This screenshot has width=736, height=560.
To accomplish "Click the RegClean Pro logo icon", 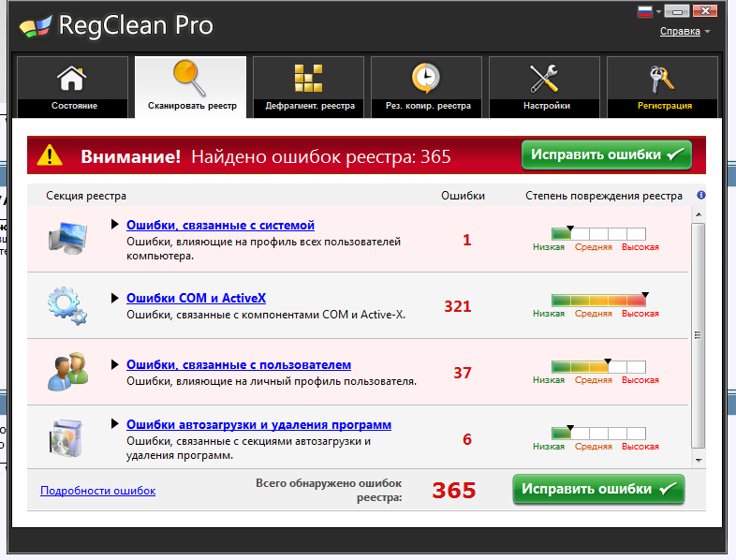I will tap(36, 26).
